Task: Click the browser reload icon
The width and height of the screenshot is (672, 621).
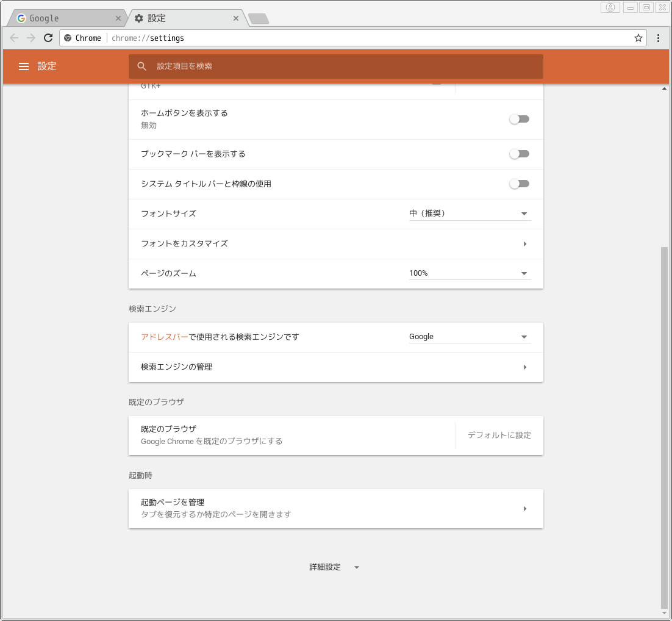Action: [x=48, y=38]
